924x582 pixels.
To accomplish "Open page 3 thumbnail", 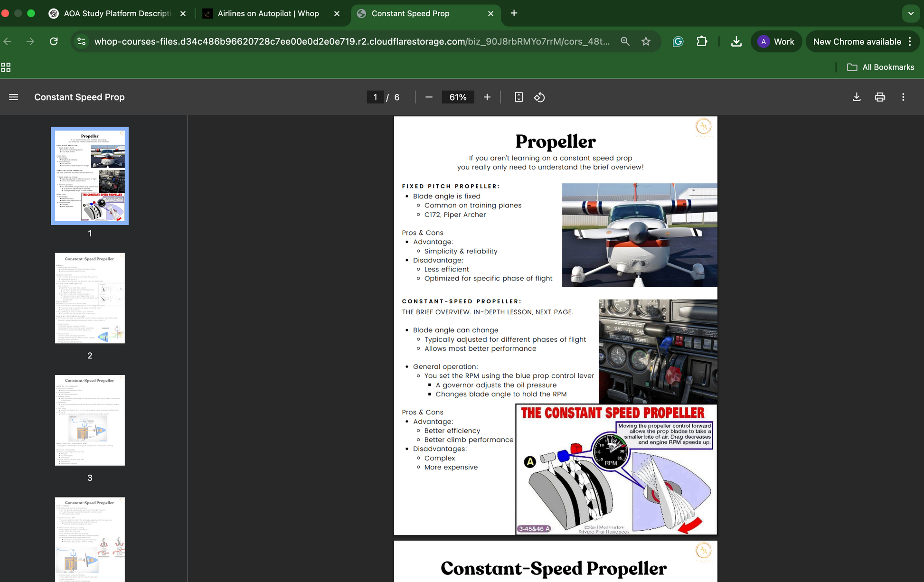I will pyautogui.click(x=90, y=420).
